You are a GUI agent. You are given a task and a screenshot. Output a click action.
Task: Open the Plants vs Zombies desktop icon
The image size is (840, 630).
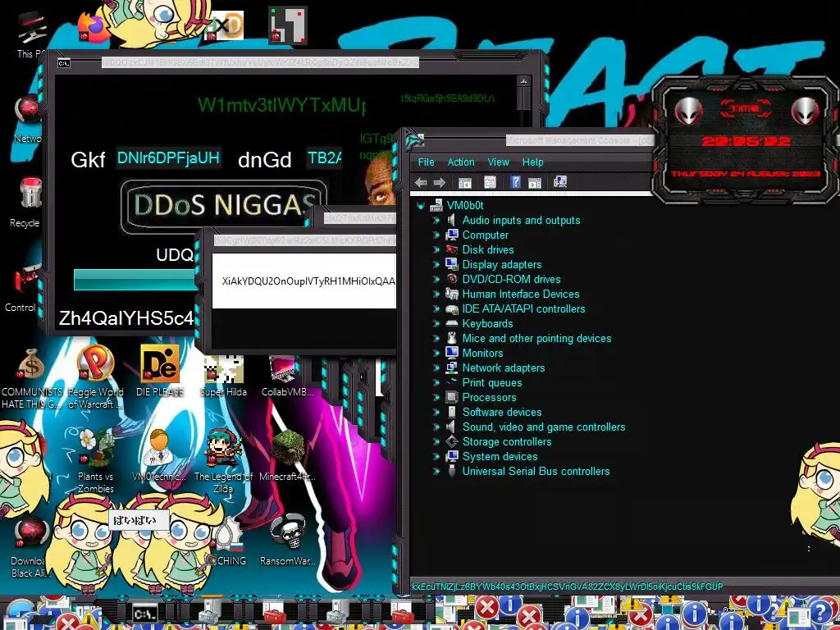tap(96, 448)
